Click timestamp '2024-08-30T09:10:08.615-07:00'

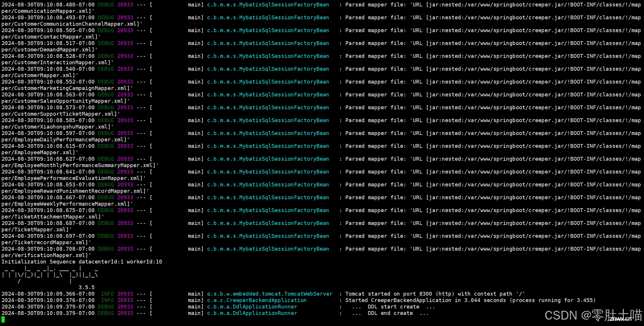(48, 146)
